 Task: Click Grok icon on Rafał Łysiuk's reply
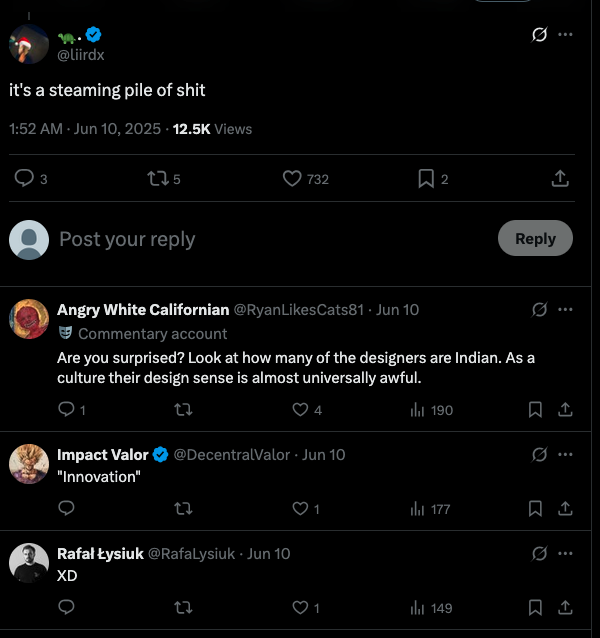pos(539,554)
